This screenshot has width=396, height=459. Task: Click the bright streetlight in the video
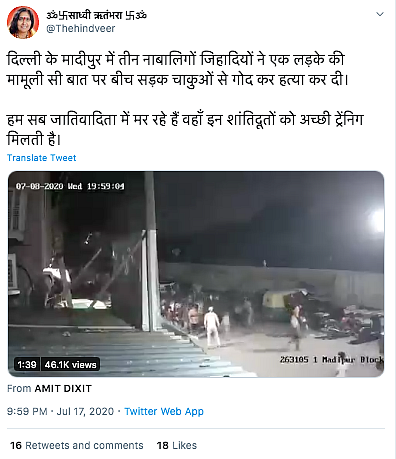pyautogui.click(x=377, y=221)
